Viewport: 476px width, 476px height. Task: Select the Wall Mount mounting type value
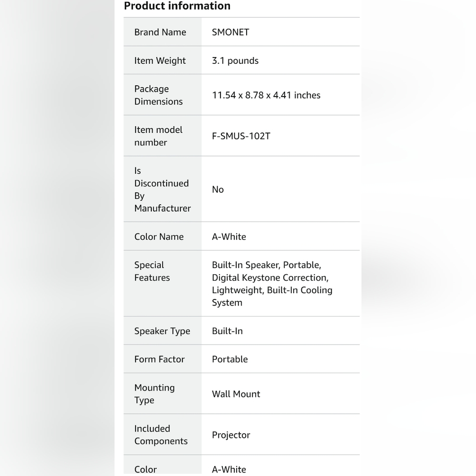236,394
